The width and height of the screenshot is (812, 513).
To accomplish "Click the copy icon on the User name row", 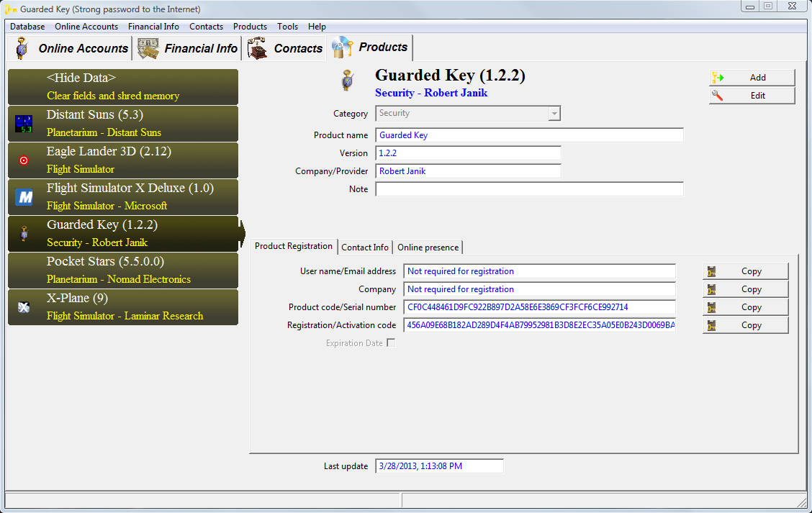I will tap(711, 271).
